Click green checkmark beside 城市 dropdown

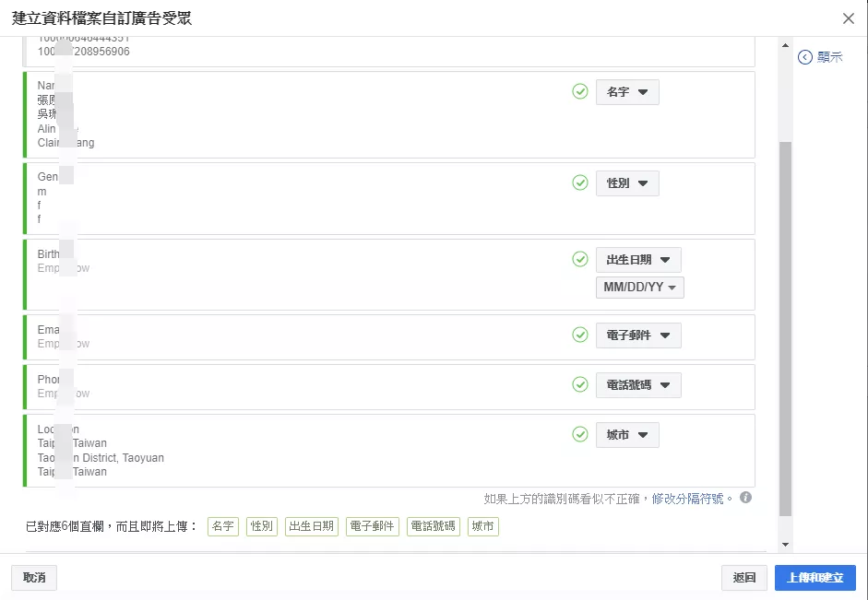(579, 434)
